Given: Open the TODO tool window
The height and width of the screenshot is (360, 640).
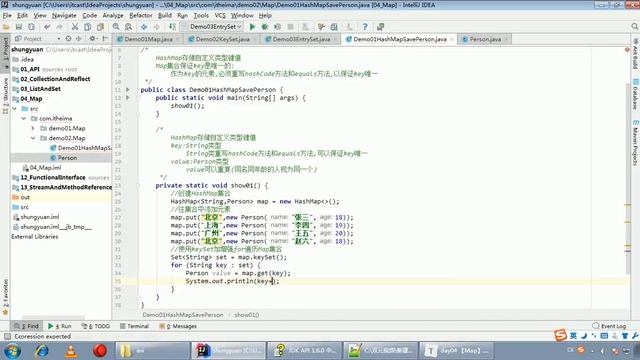Looking at the screenshot, I should pos(96,326).
